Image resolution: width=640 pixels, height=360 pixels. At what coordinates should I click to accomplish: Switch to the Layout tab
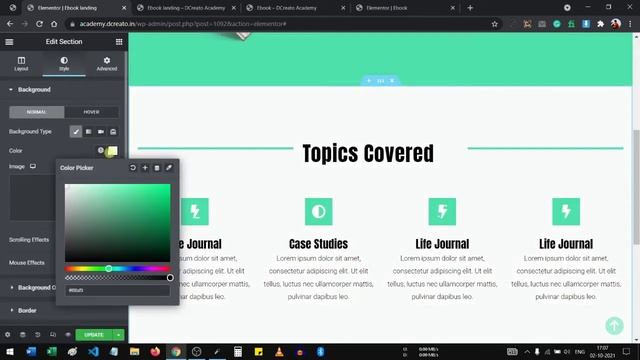(x=21, y=64)
